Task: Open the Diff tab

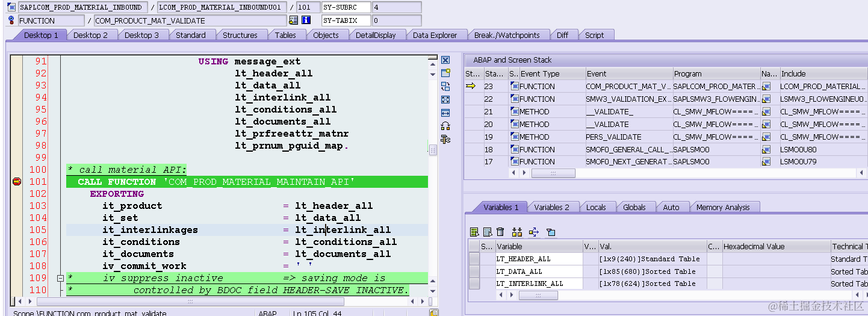Action: [x=562, y=35]
